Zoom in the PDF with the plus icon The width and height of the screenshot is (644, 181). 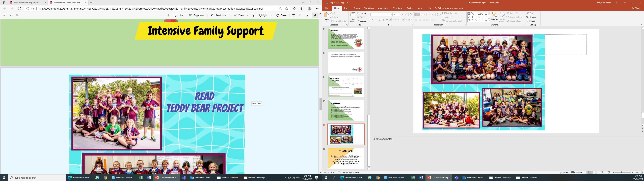(x=168, y=15)
